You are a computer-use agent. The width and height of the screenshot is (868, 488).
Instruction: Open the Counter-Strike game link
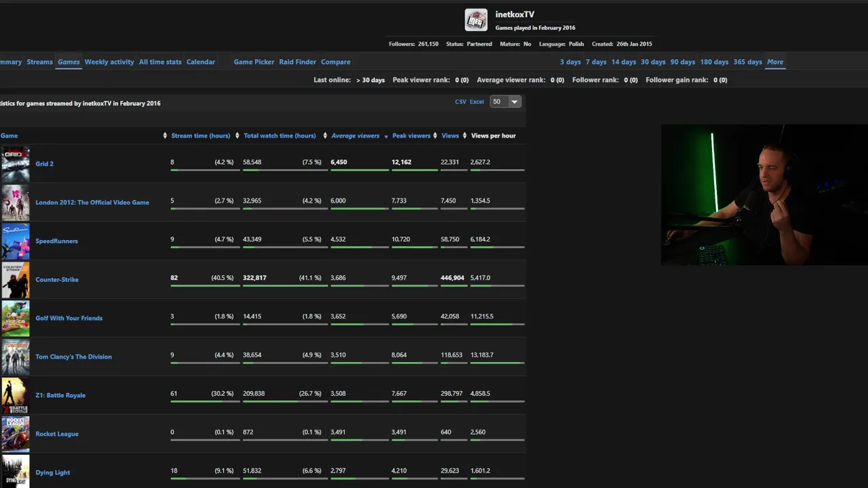tap(57, 280)
